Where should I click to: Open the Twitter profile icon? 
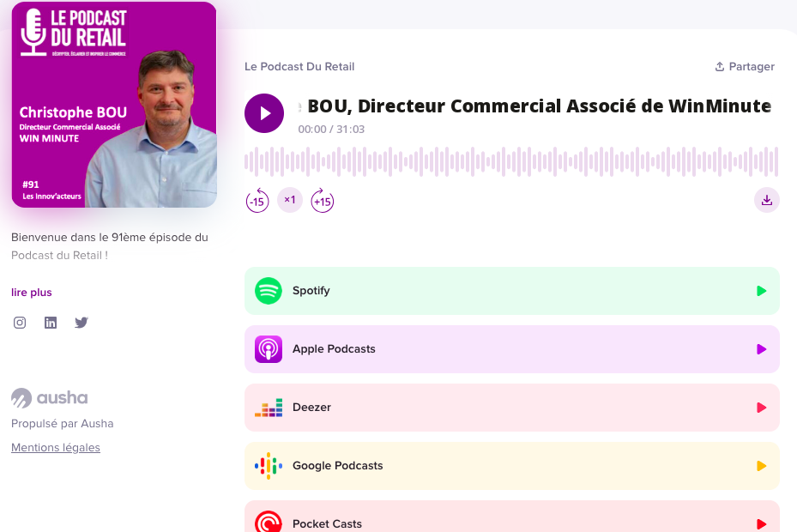(82, 323)
